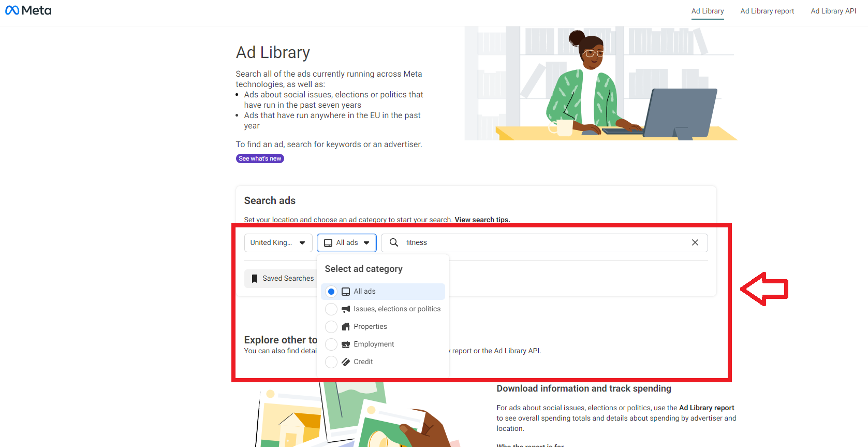Click the Search ads heading

(270, 200)
